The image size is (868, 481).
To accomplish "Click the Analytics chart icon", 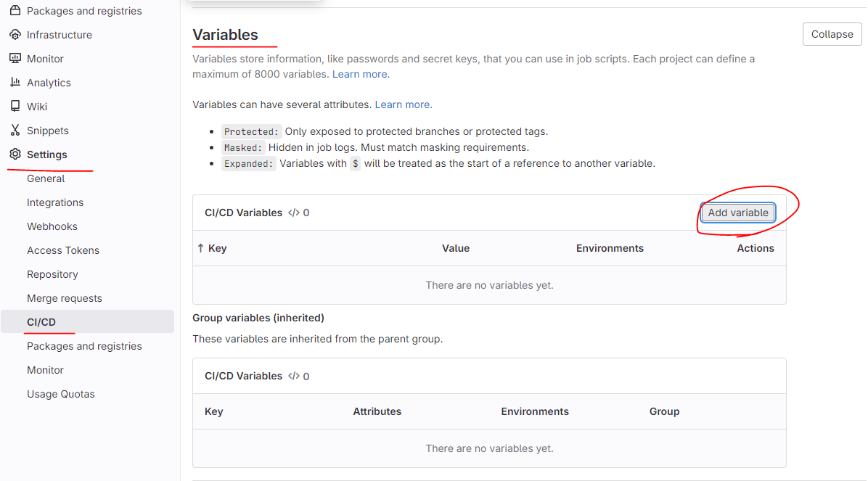I will click(x=15, y=83).
